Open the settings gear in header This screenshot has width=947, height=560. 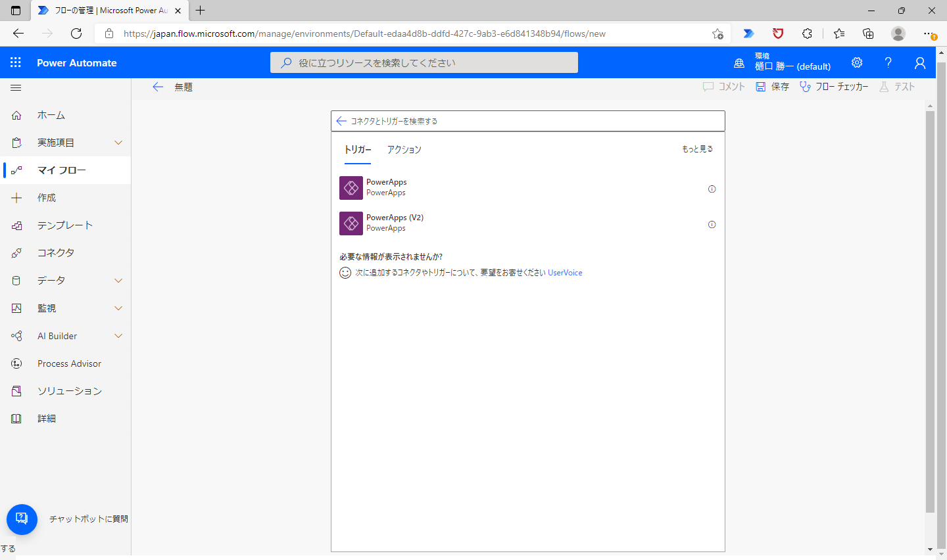click(x=857, y=62)
